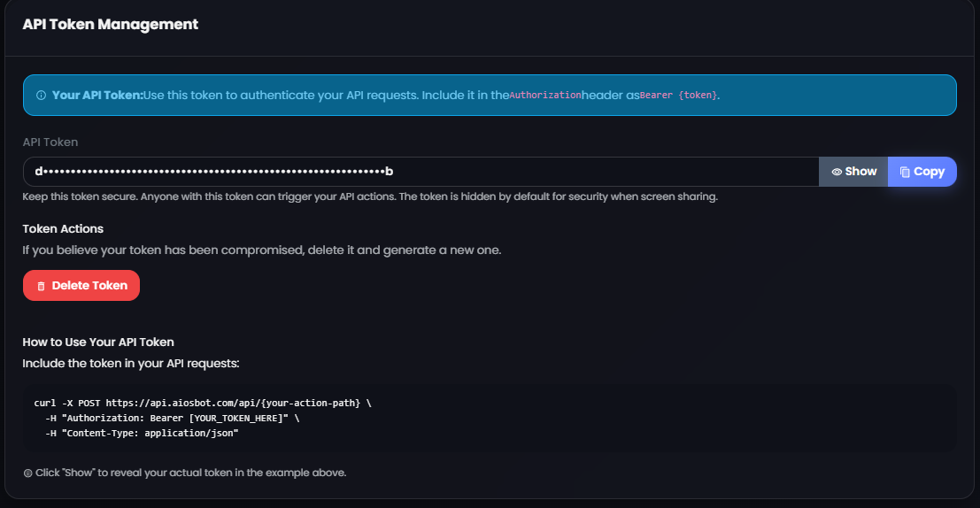Reveal the hidden token with Show
Image resolution: width=980 pixels, height=508 pixels.
click(853, 172)
